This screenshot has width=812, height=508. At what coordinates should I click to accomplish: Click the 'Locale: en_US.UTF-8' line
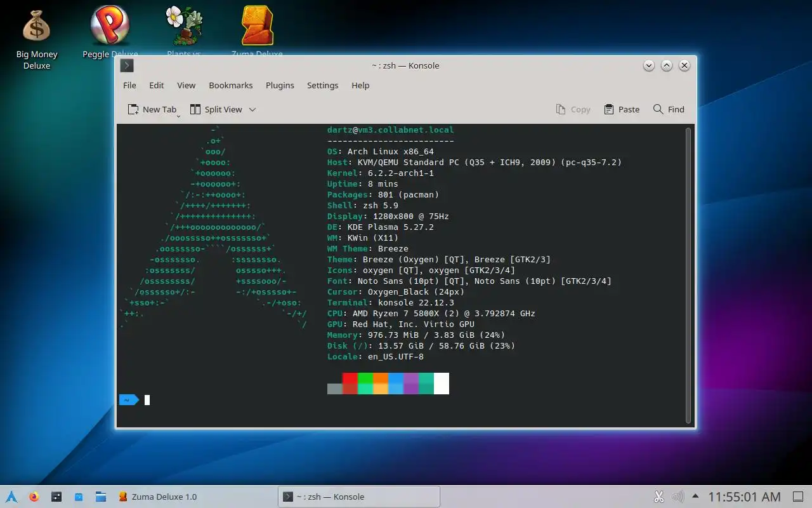click(376, 357)
